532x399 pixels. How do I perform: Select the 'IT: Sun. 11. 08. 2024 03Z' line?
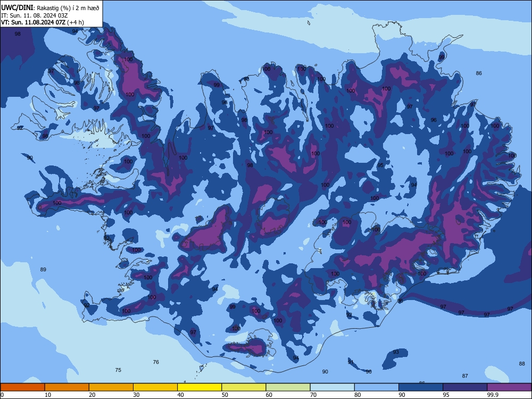tap(35, 15)
